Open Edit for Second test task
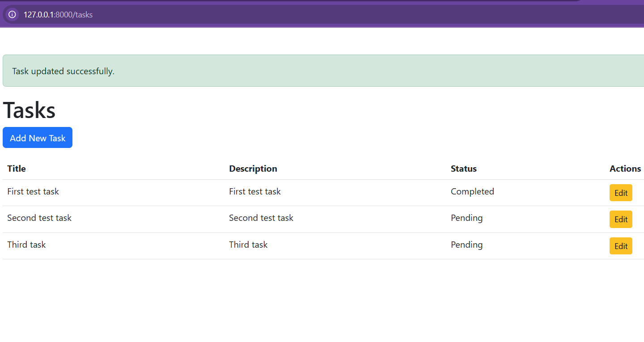 point(620,220)
